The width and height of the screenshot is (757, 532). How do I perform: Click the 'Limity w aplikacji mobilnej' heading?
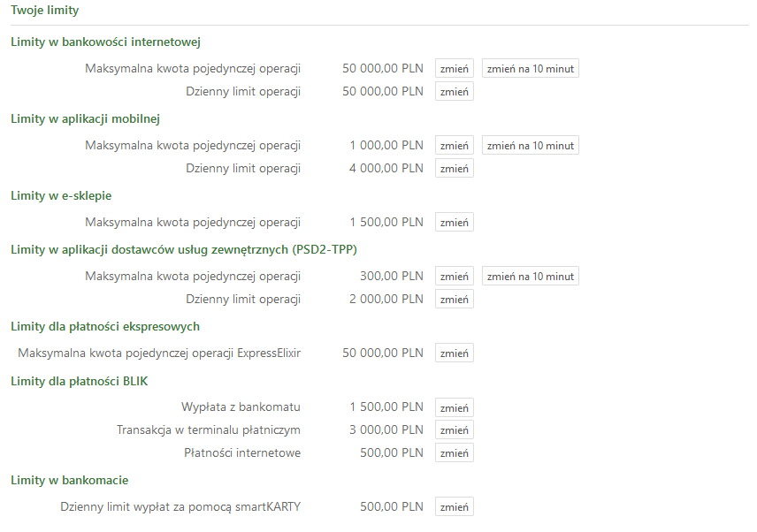click(85, 118)
